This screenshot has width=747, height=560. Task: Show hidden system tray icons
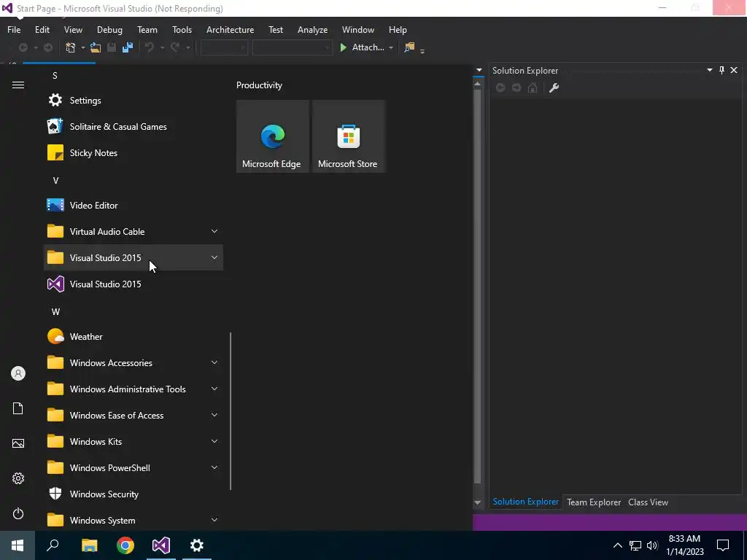[617, 545]
